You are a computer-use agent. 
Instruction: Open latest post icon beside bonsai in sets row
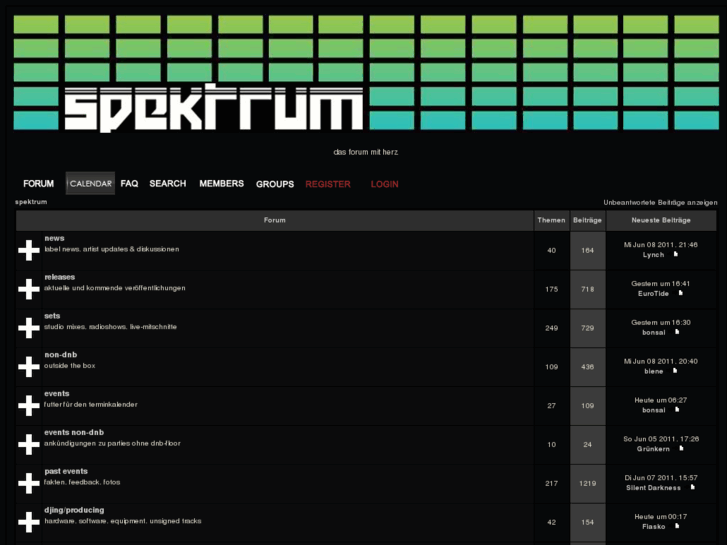[677, 332]
